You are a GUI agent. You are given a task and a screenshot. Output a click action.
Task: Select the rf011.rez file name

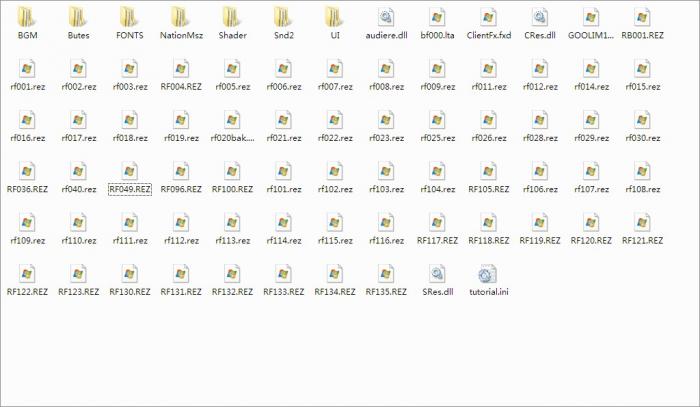489,87
